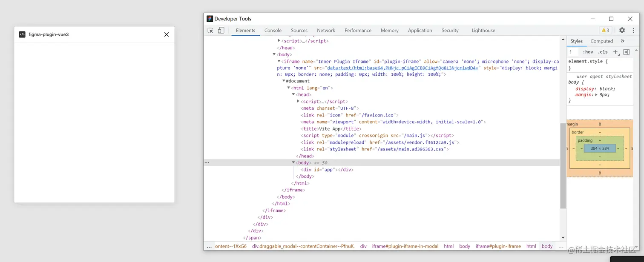Click the 384 × 384 content box
The width and height of the screenshot is (644, 262).
(600, 148)
